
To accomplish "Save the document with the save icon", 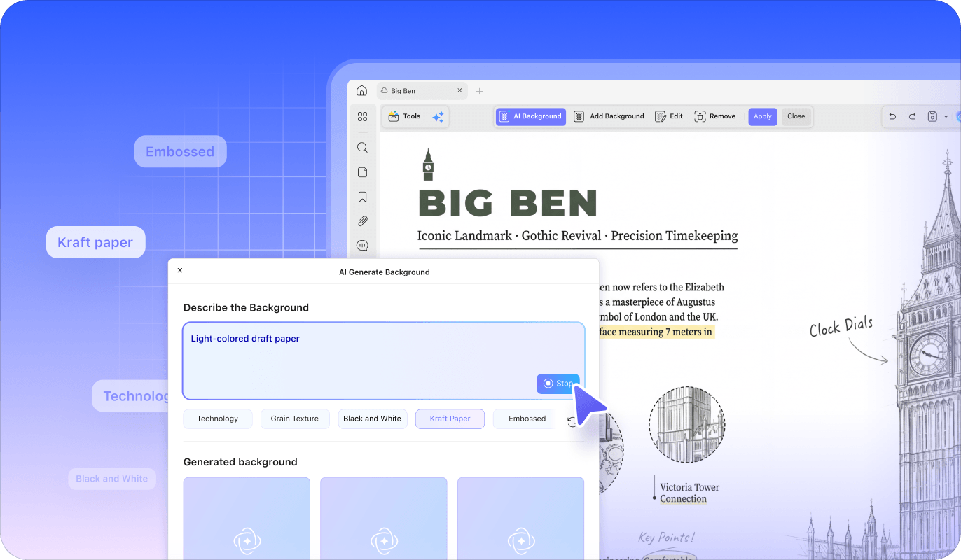I will (932, 117).
